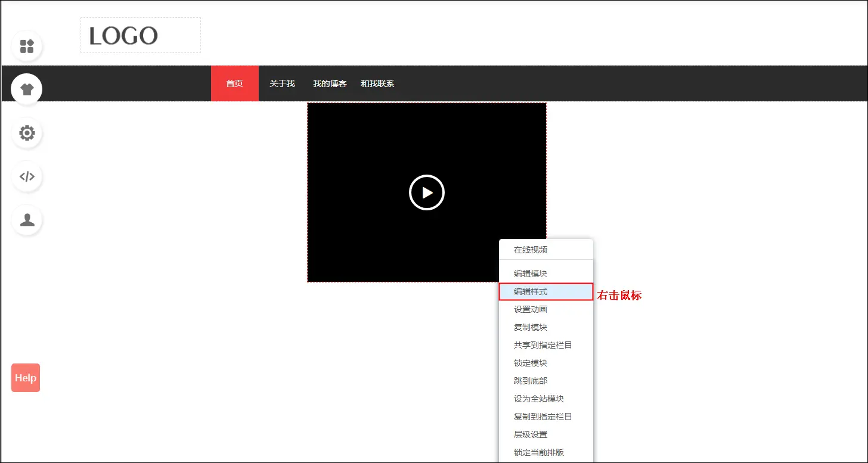The image size is (868, 463).
Task: Choose 跳到底部 menu entry
Action: tap(531, 381)
